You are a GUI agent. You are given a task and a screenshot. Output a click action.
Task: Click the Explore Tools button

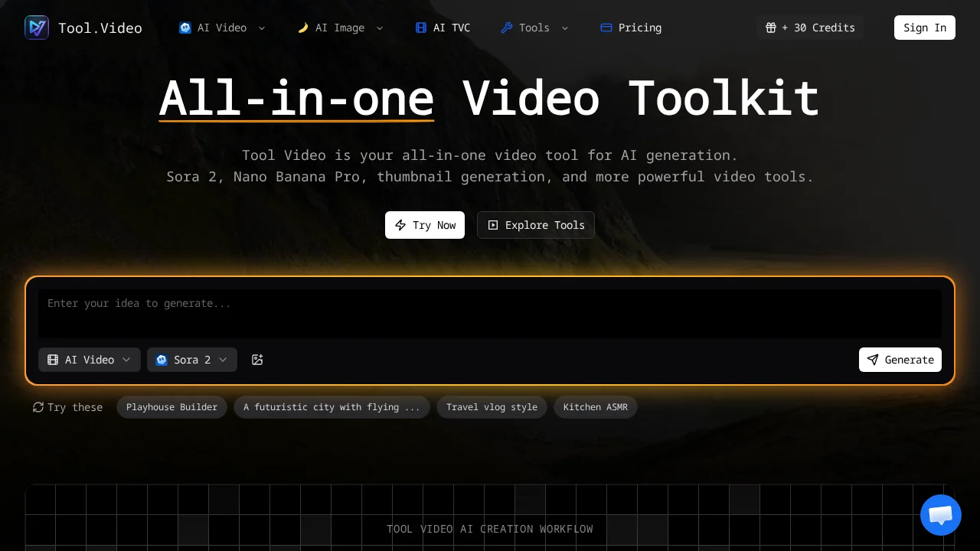tap(536, 225)
